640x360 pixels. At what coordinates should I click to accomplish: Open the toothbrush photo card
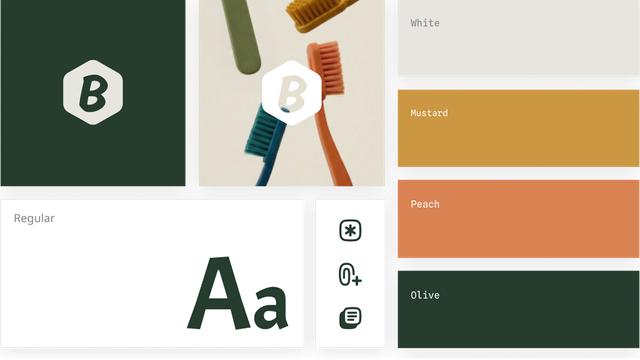click(292, 93)
